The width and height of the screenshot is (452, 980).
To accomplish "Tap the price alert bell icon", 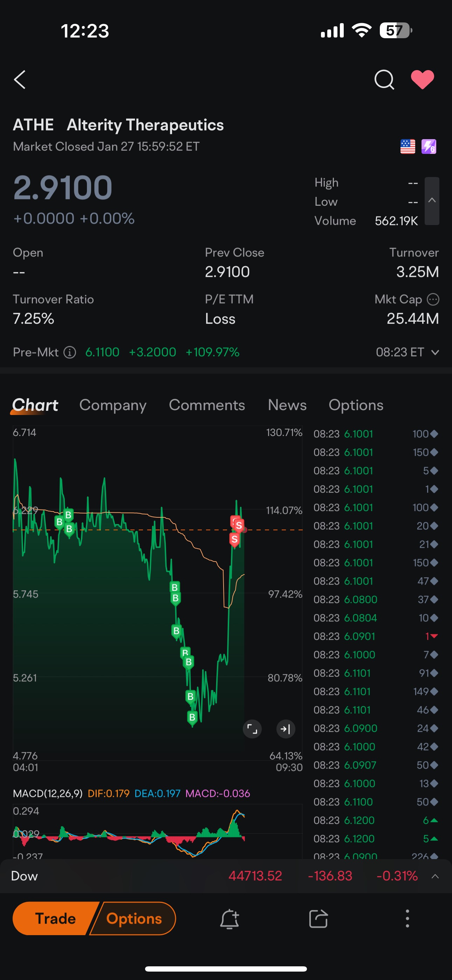I will click(x=230, y=919).
